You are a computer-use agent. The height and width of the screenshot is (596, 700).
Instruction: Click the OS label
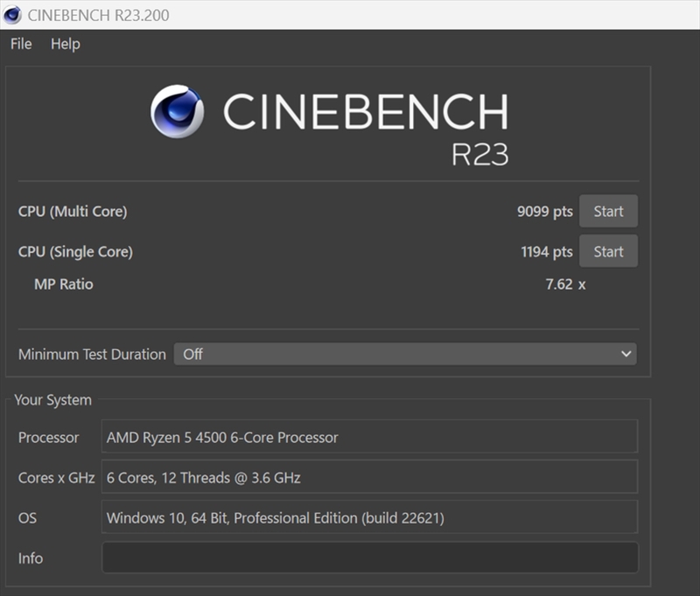point(27,518)
